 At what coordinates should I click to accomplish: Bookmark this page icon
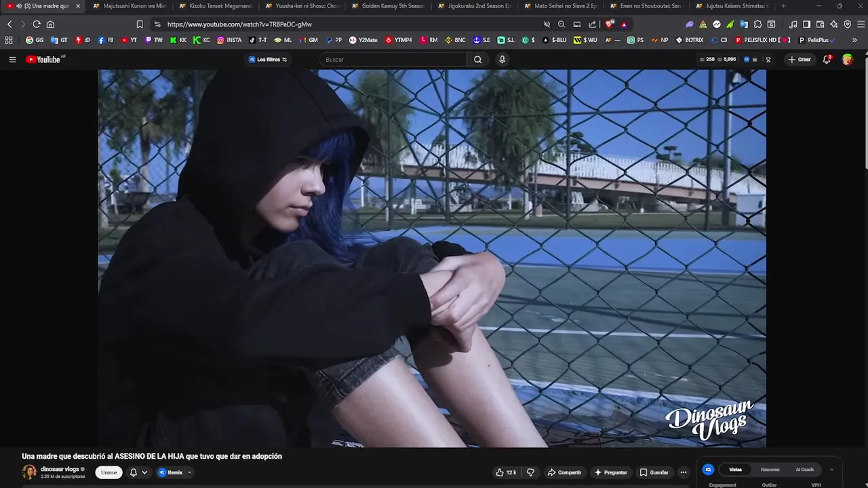click(140, 24)
